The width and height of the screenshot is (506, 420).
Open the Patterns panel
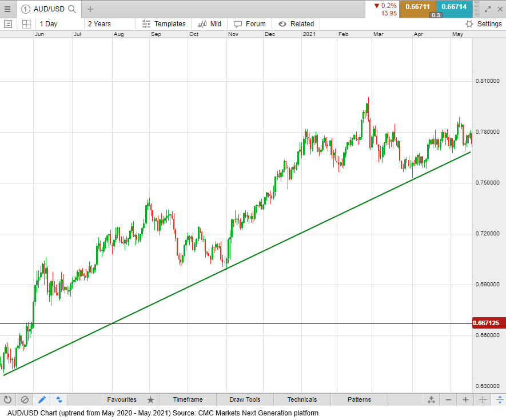point(359,399)
